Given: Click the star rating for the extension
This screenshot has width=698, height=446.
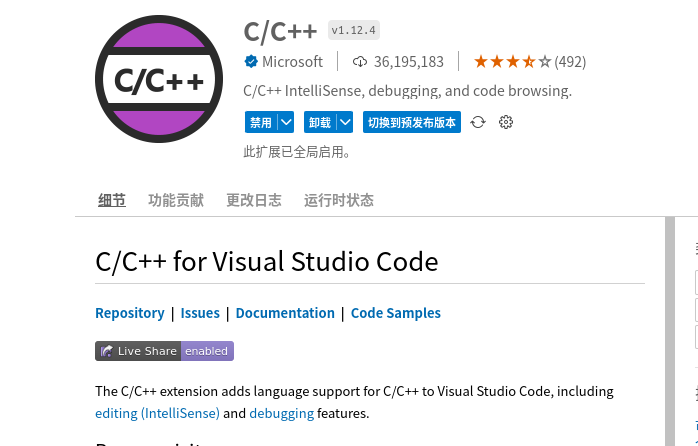Looking at the screenshot, I should (512, 61).
